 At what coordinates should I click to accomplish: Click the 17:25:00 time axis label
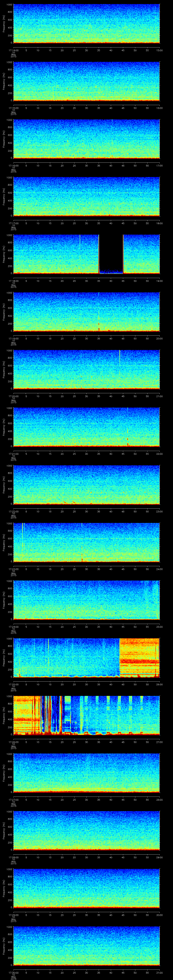13,684
